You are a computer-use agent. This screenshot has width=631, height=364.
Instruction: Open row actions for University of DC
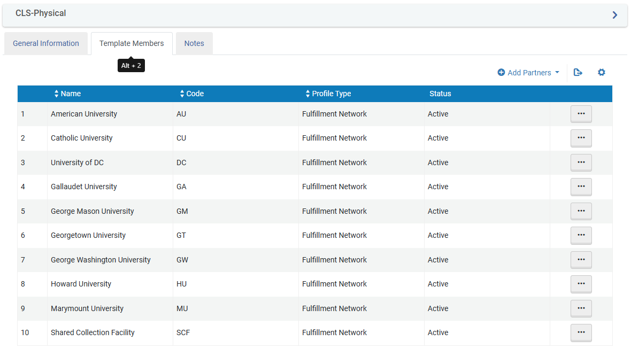coord(581,162)
